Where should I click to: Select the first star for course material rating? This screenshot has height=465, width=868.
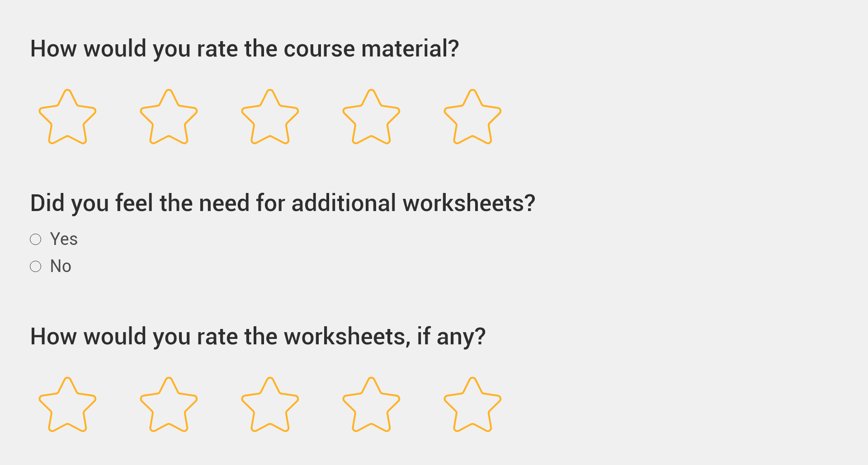click(x=67, y=117)
